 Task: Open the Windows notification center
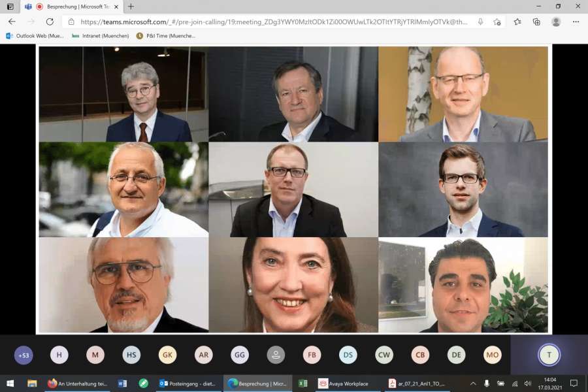[x=574, y=384]
